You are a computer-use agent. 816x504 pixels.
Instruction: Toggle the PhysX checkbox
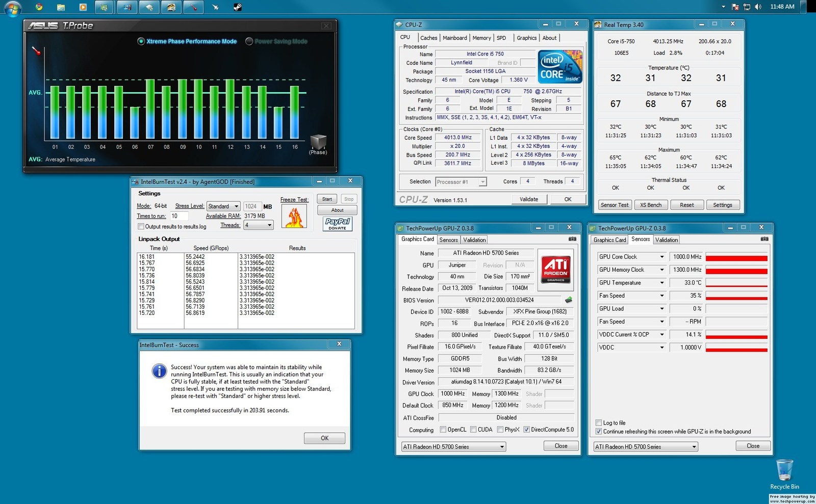[500, 430]
